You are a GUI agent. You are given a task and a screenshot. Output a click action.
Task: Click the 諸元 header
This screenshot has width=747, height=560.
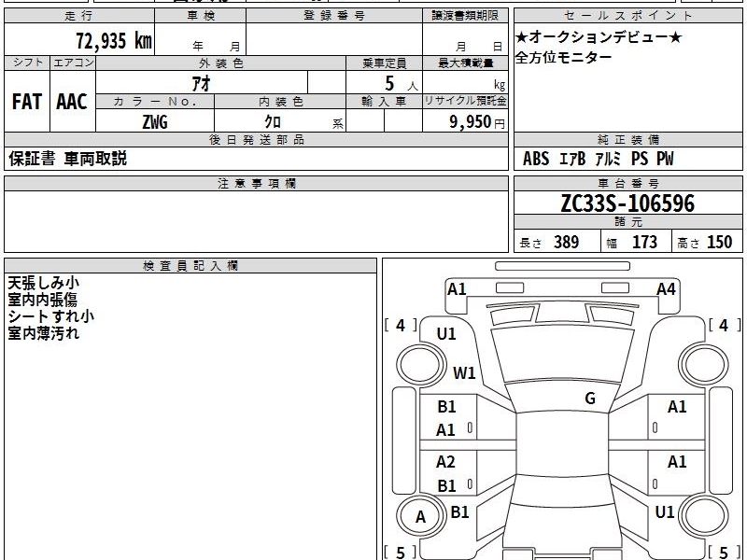[x=627, y=222]
